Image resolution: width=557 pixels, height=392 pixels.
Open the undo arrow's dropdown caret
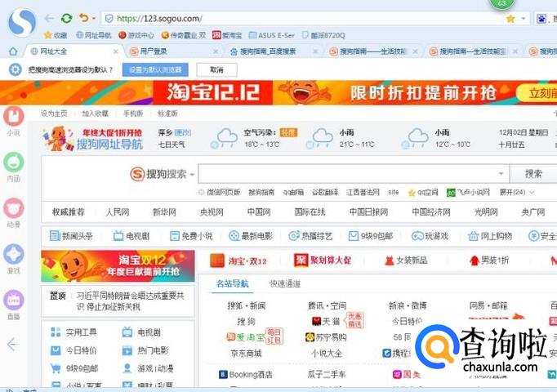click(94, 18)
